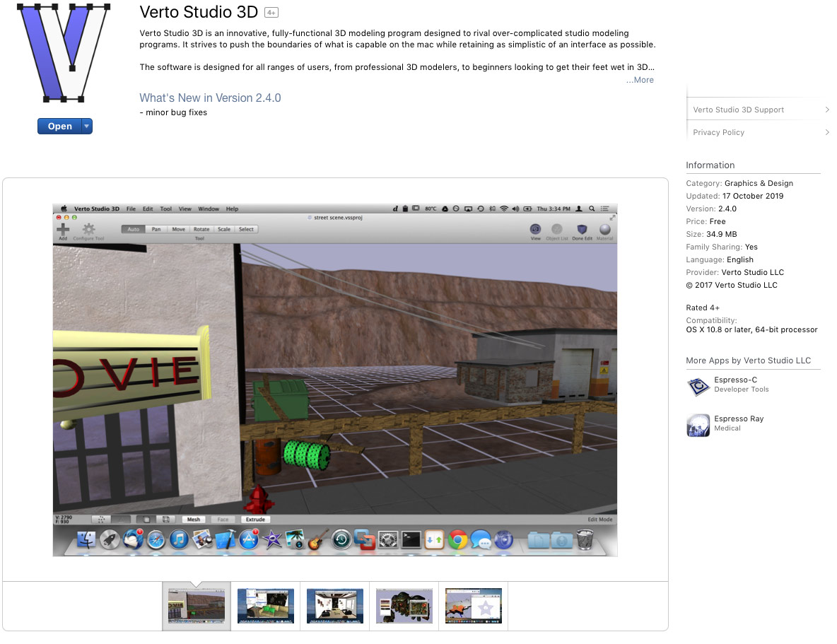Click the 4+ age rating badge
The width and height of the screenshot is (837, 644).
click(271, 12)
